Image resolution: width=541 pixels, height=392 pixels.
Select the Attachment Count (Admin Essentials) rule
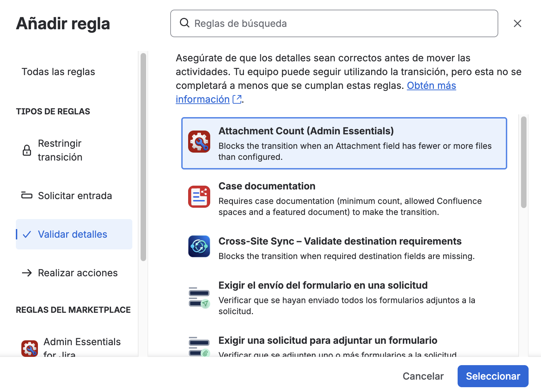pyautogui.click(x=344, y=143)
